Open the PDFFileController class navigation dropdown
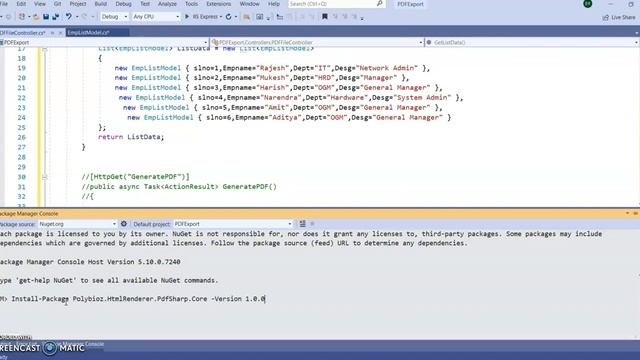Image resolution: width=640 pixels, height=360 pixels. [x=317, y=42]
